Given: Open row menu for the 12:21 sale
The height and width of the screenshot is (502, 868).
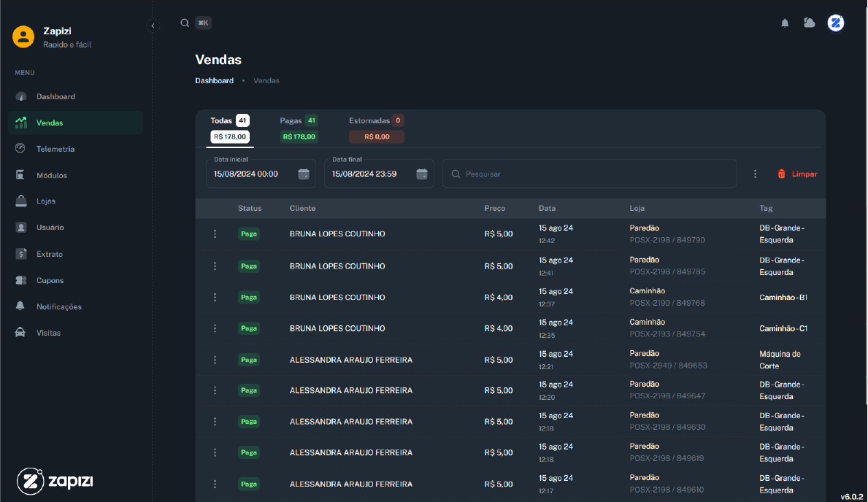Looking at the screenshot, I should (215, 360).
